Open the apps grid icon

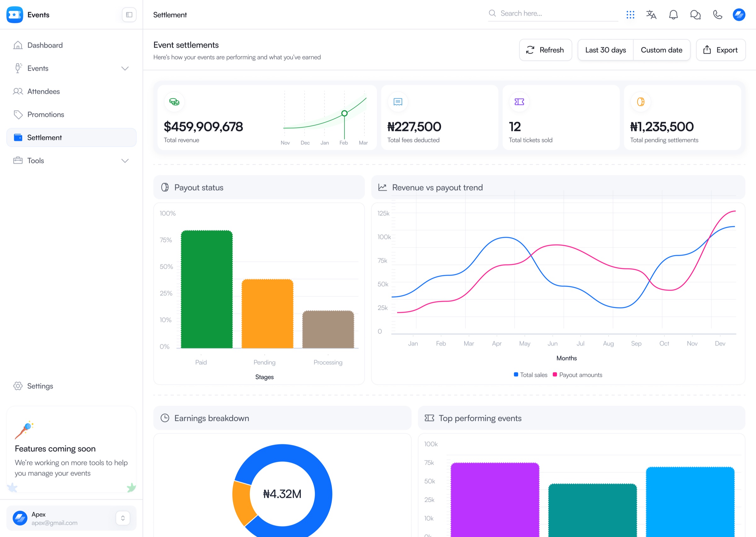pos(630,14)
